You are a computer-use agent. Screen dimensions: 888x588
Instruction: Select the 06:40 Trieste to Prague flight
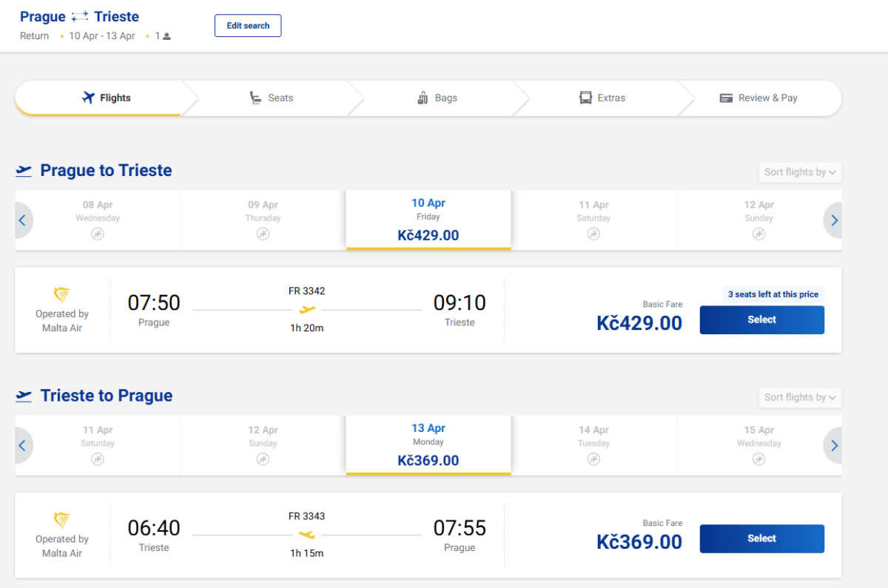click(x=761, y=538)
